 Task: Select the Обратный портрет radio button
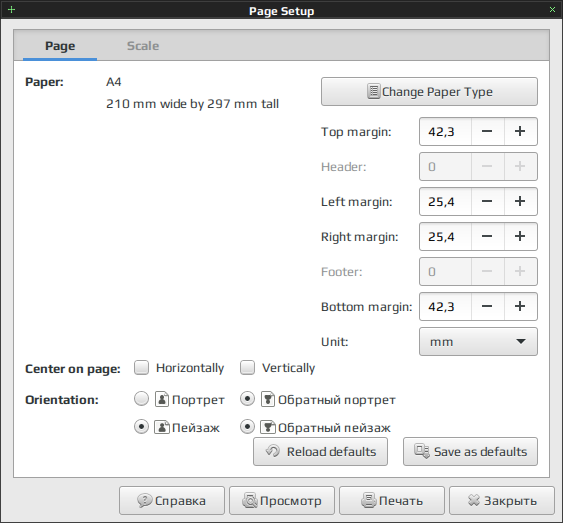click(x=247, y=399)
